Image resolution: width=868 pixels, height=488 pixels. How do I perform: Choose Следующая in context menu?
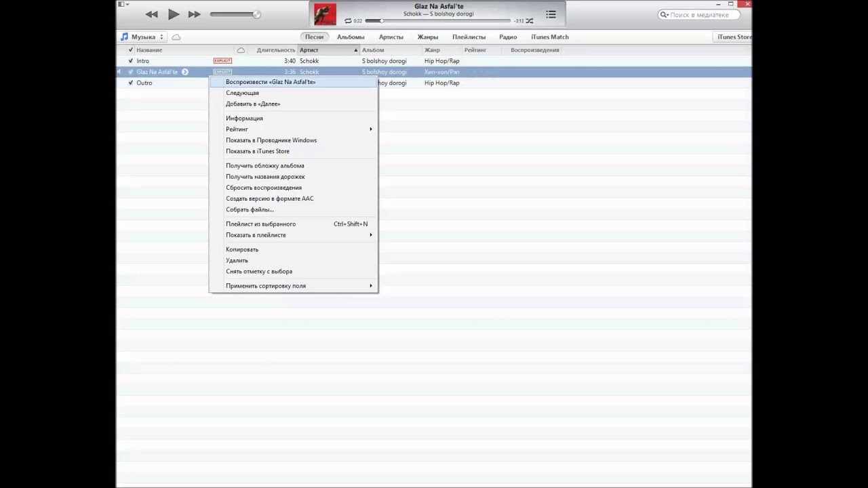(x=293, y=93)
